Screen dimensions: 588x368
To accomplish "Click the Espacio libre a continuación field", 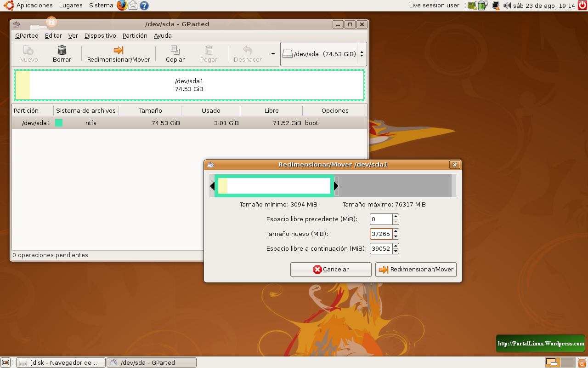I will click(381, 248).
